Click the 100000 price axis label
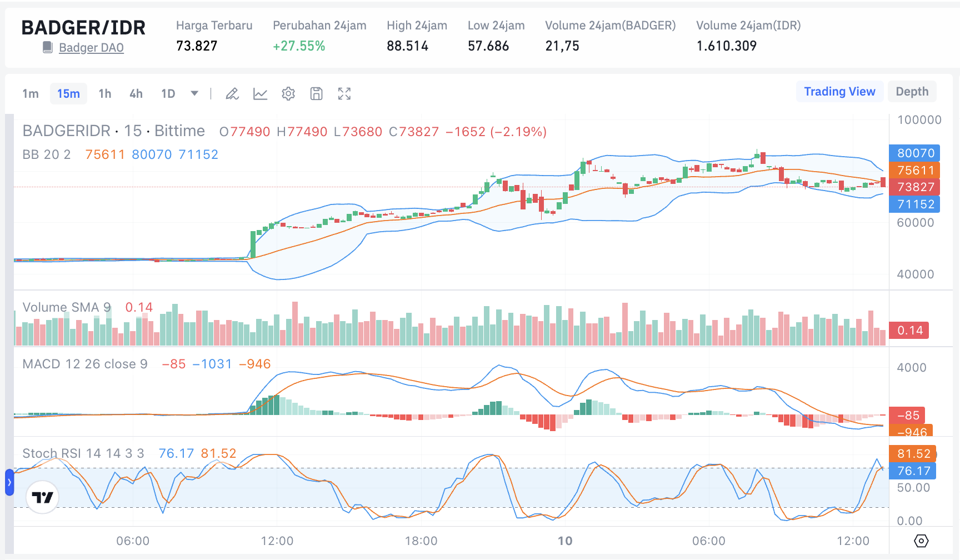This screenshot has height=560, width=960. [x=919, y=120]
